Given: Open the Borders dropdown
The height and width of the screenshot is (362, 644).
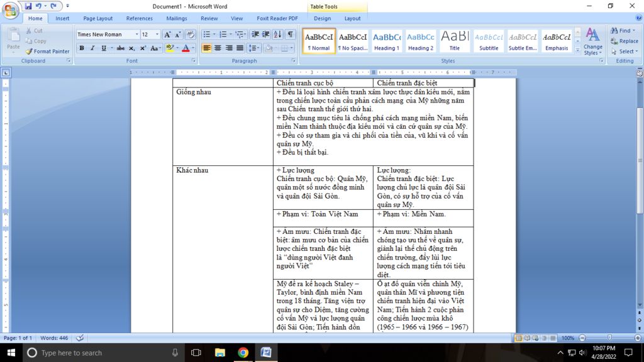Looking at the screenshot, I should click(x=292, y=48).
